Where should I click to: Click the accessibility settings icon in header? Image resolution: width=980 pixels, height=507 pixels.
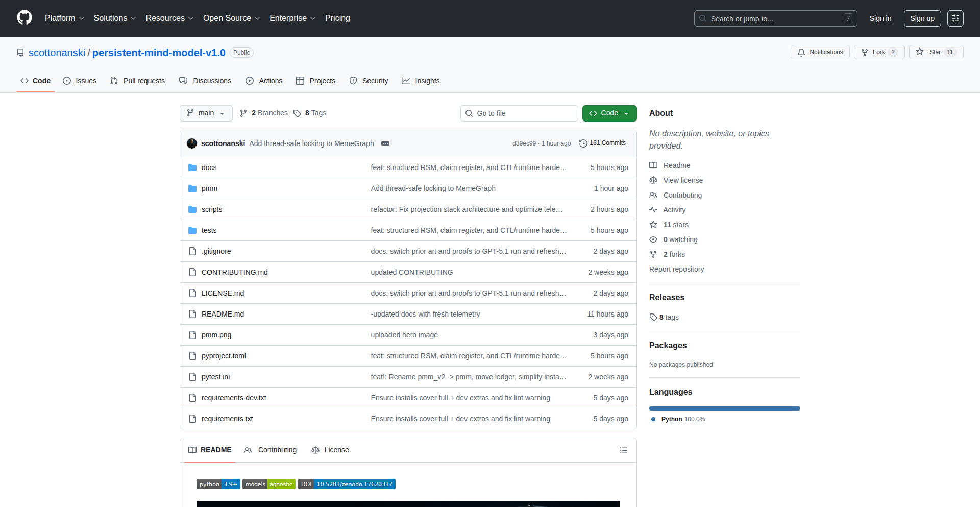[x=955, y=18]
